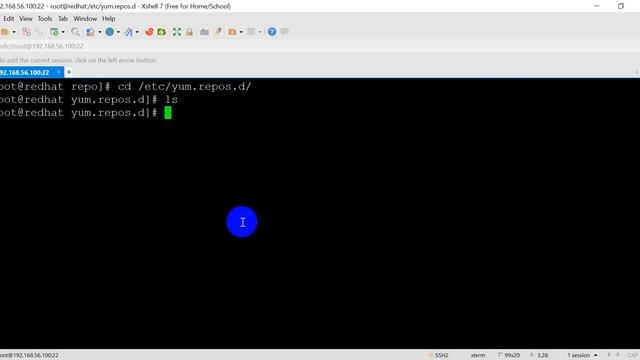Screen dimensions: 640x360
Task: Expand dropdown beside the new terminal icon
Action: pyautogui.click(x=63, y=32)
